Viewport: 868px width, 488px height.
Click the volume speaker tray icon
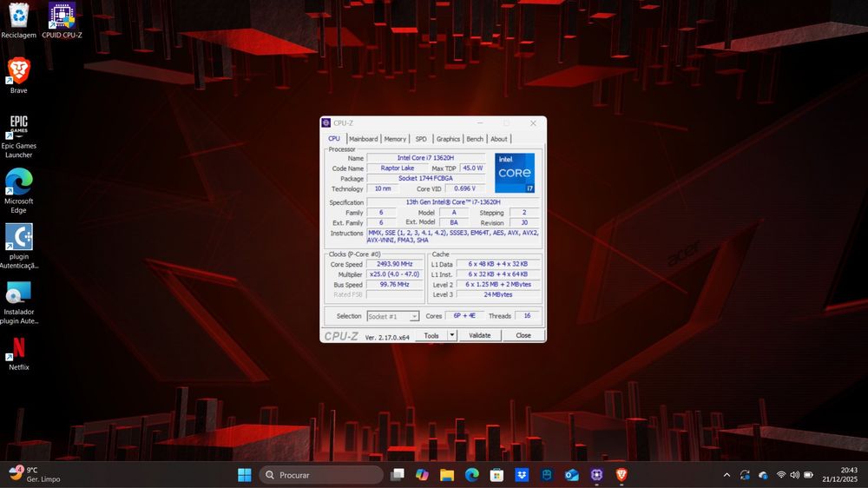click(794, 475)
